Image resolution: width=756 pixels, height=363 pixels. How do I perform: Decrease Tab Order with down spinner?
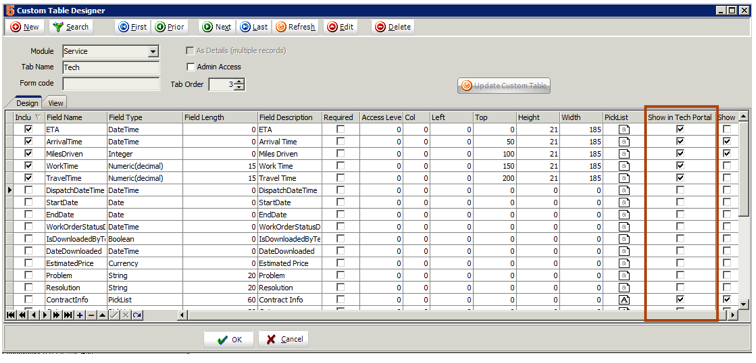tap(240, 88)
